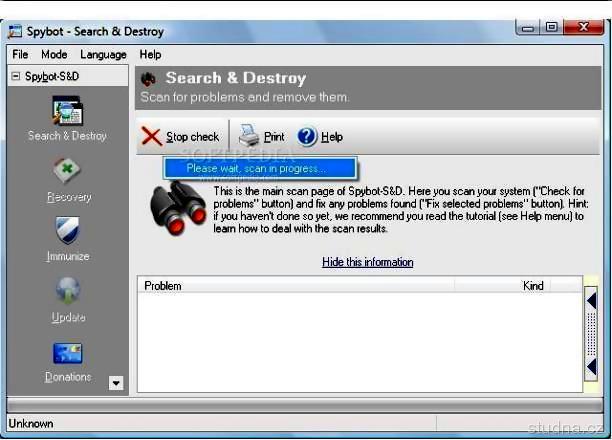This screenshot has width=612, height=440.
Task: Open the Search & Destroy sidebar icon
Action: (68, 111)
